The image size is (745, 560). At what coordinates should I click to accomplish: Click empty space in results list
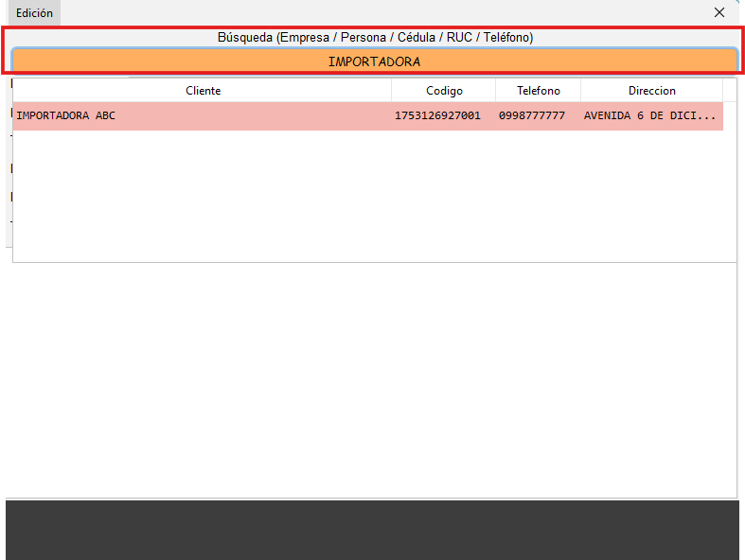click(x=369, y=199)
